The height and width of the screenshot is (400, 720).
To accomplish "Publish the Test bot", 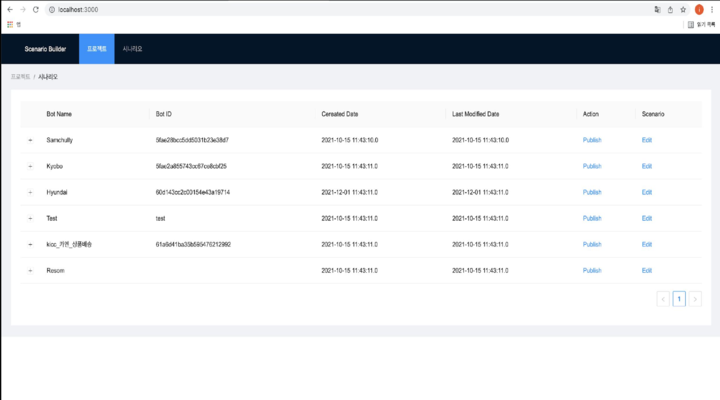I will (592, 219).
